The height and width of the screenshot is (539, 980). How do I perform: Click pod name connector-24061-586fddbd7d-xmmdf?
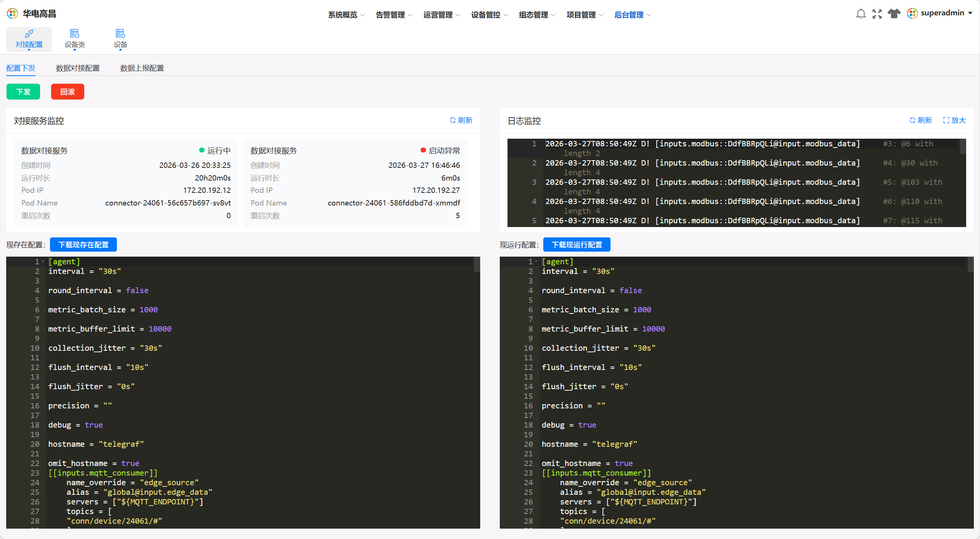click(394, 203)
